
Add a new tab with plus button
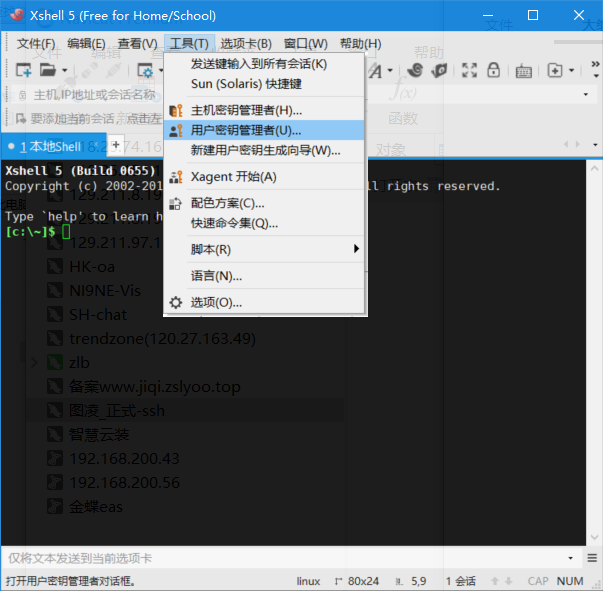coord(115,145)
